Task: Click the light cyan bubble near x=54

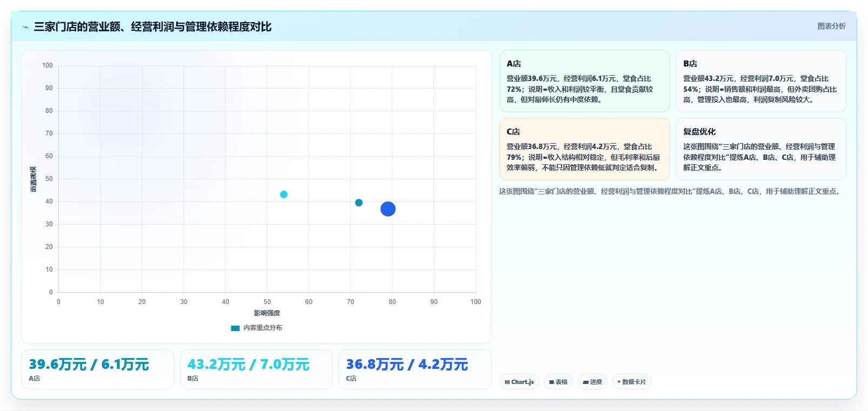Action: coord(284,194)
